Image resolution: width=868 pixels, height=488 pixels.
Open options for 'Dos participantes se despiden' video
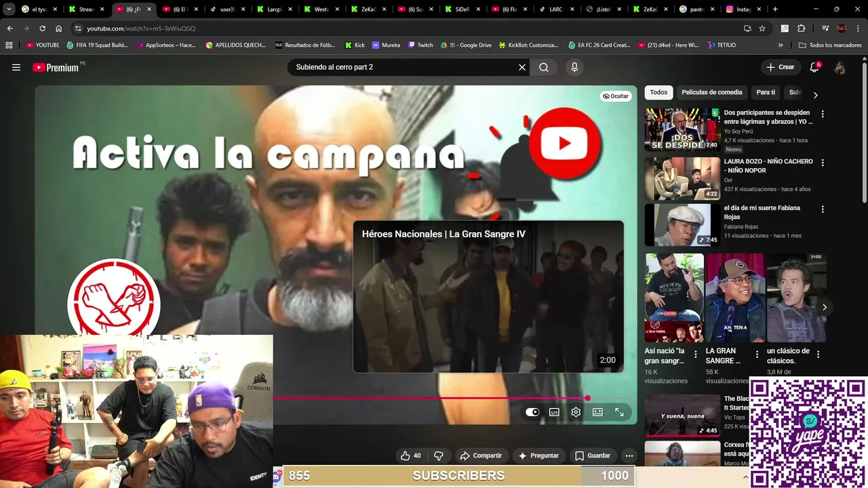click(823, 115)
